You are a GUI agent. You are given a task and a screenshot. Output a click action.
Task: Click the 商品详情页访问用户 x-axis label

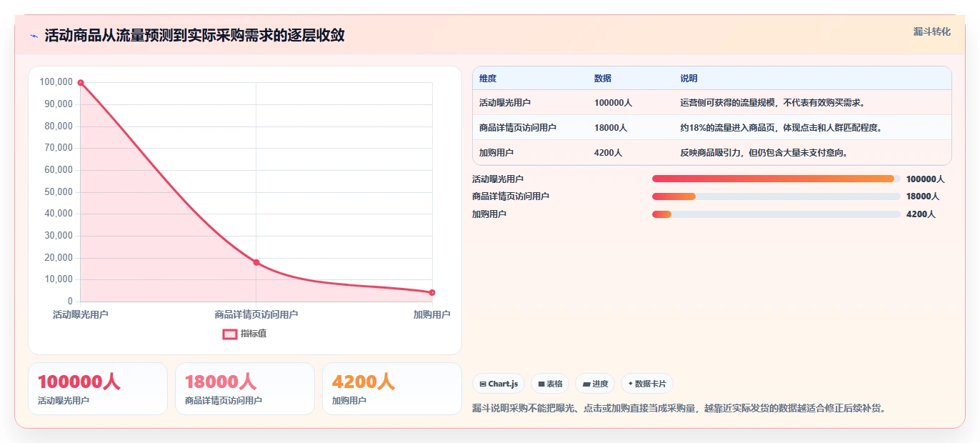(x=256, y=314)
